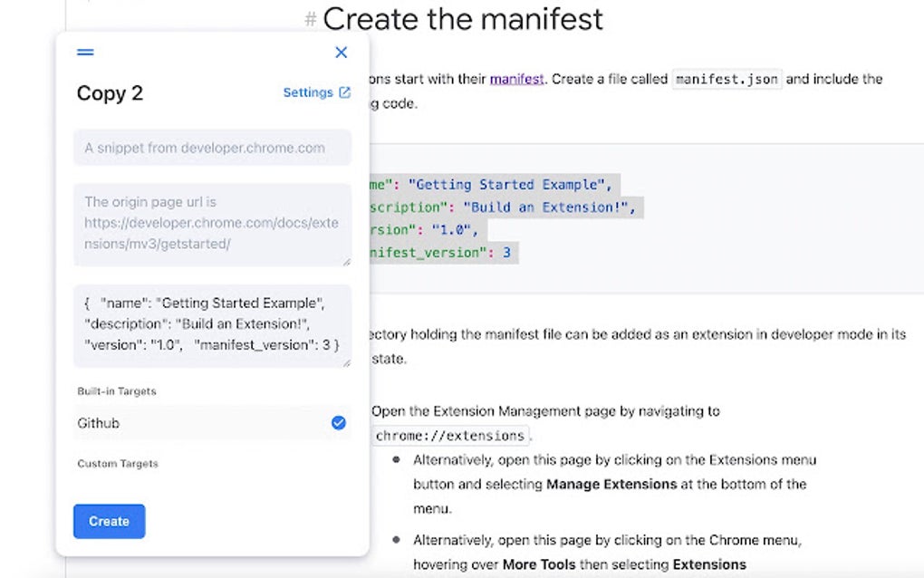Grab resize handle of url textarea

347,262
